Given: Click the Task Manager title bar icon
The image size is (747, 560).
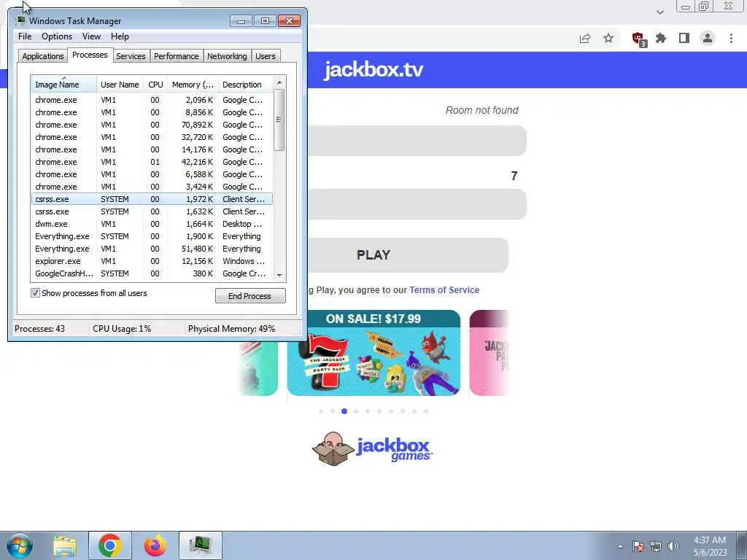Looking at the screenshot, I should coord(20,20).
